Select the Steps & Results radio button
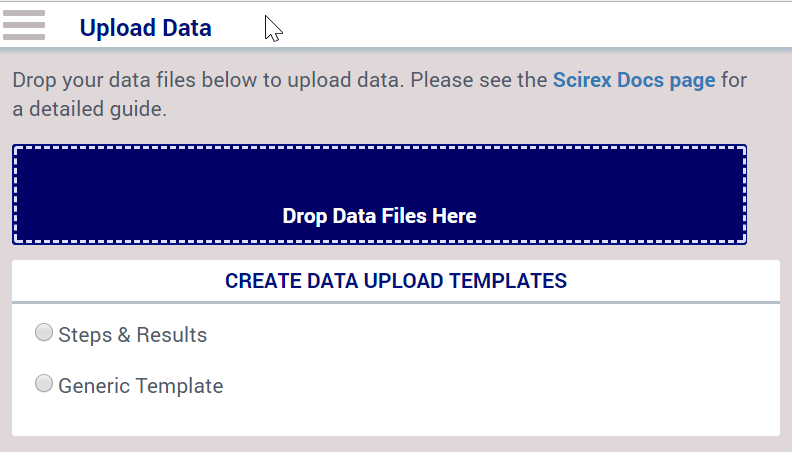 tap(44, 332)
